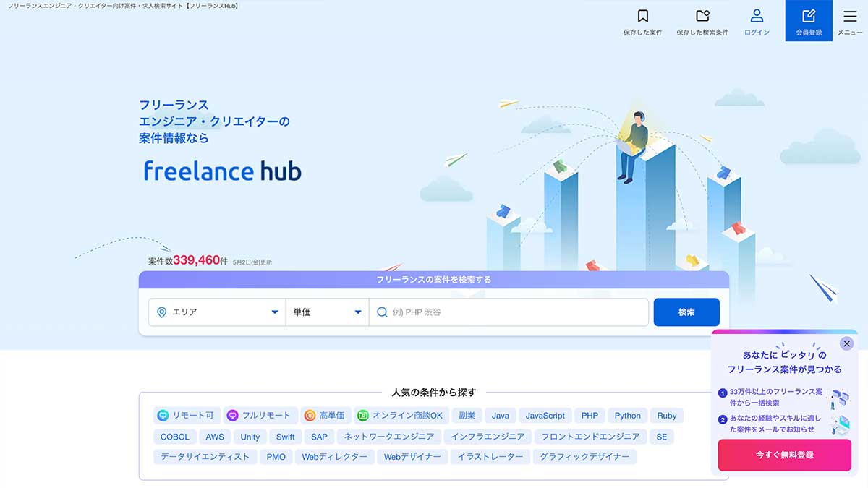Screen dimensions: 868x488
Task: Click the freelance hub logo
Action: click(222, 171)
